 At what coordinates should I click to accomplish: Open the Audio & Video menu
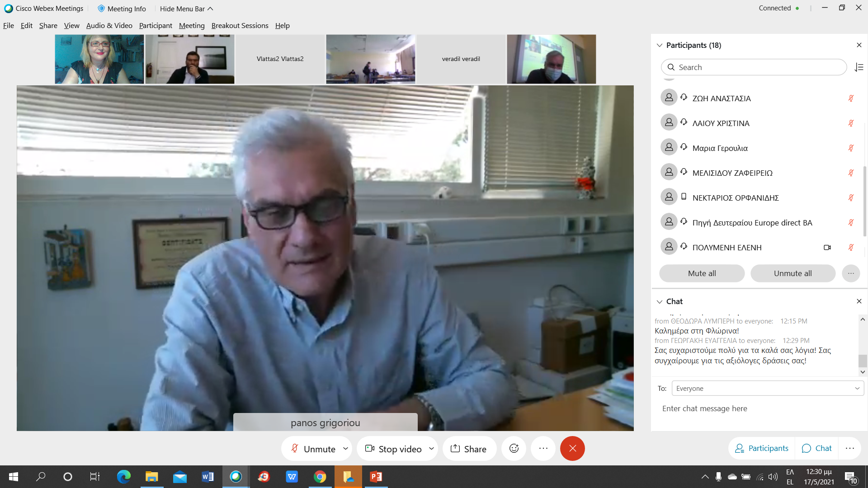coord(109,26)
